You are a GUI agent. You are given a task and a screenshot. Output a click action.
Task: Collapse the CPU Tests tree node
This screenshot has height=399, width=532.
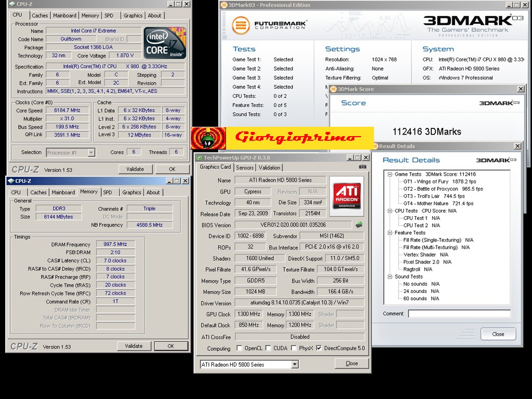click(390, 211)
